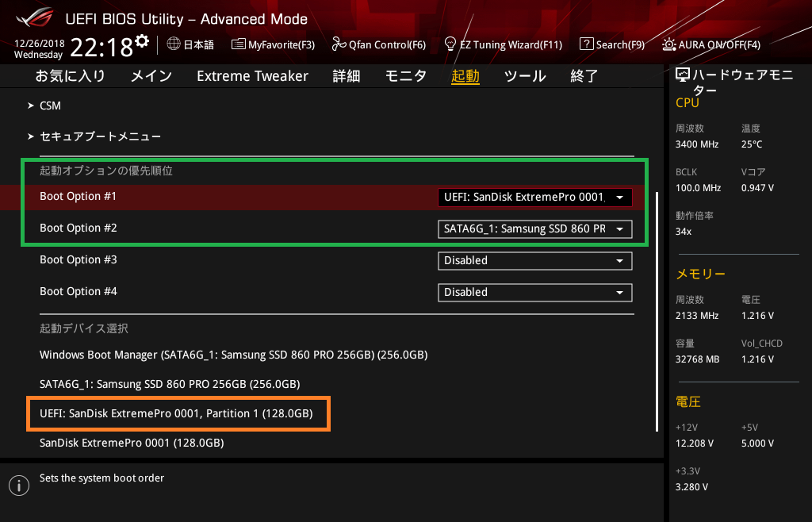Screen dimensions: 812x522
Task: Open Boot Option #2 dropdown
Action: pos(535,229)
